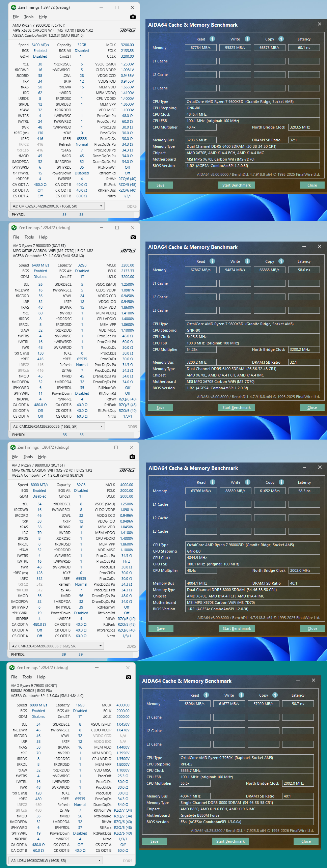Click Write info icon in AIDA64 with 58.3 ns latency
This screenshot has height=868, width=327.
pyautogui.click(x=248, y=482)
